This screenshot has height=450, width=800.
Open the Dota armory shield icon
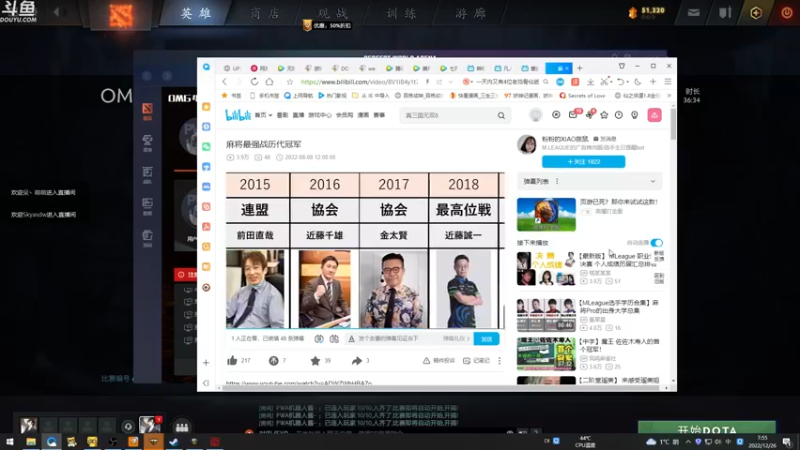[x=725, y=13]
